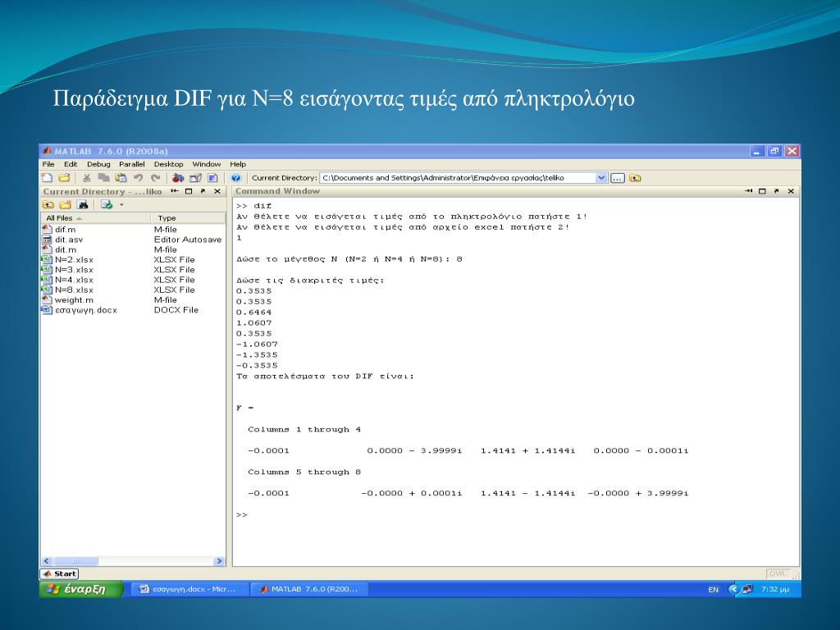Click New Folder icon in directory panel
840x630 pixels.
(66, 204)
